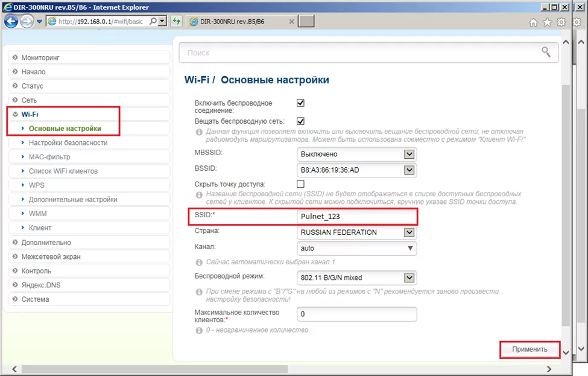This screenshot has height=376, width=588.
Task: Click the page scrollbar up arrow
Action: pyautogui.click(x=566, y=42)
